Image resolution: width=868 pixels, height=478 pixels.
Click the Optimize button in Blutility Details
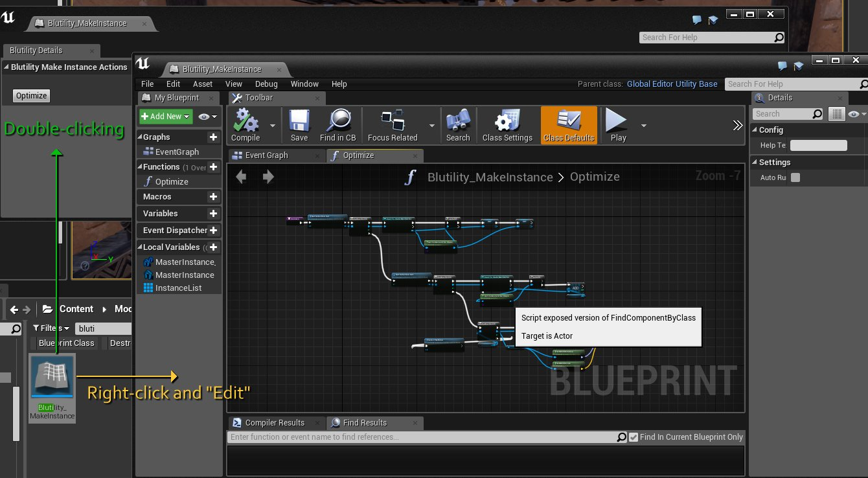[32, 96]
